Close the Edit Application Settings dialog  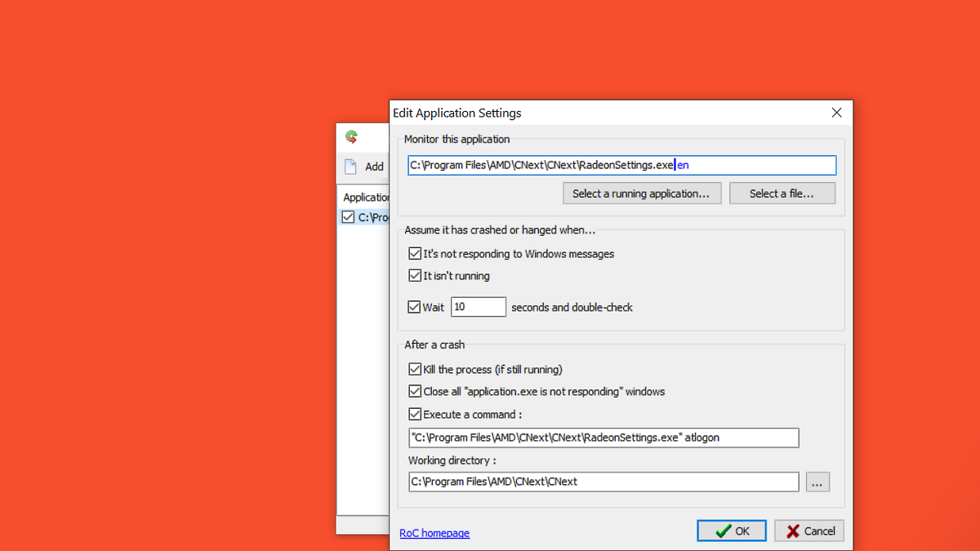836,113
